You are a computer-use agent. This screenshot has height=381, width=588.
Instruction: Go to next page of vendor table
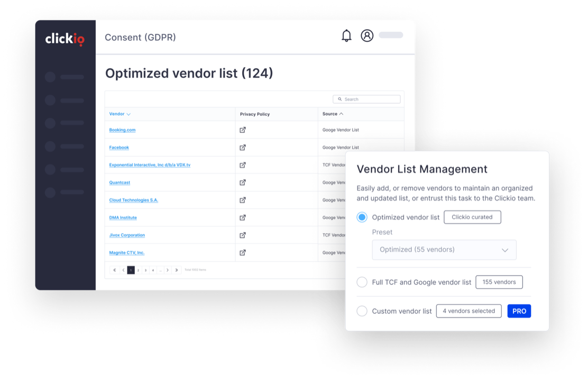coord(168,270)
